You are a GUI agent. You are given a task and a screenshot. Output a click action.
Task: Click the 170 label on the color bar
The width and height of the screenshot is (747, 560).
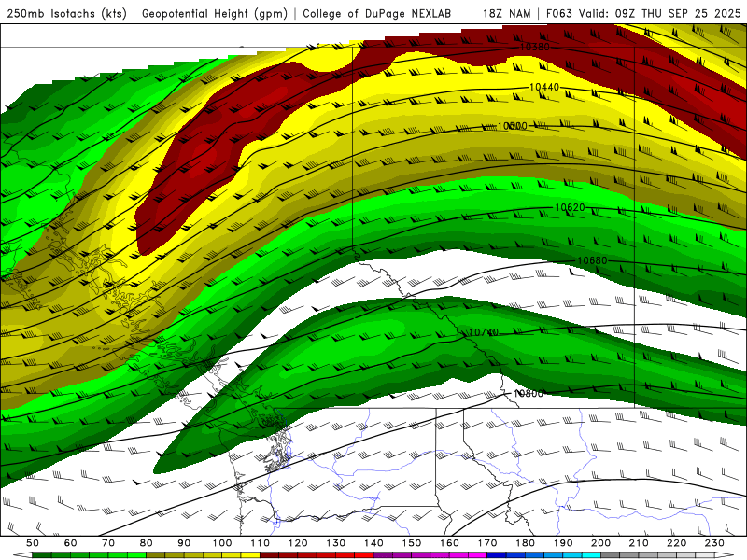coord(486,543)
